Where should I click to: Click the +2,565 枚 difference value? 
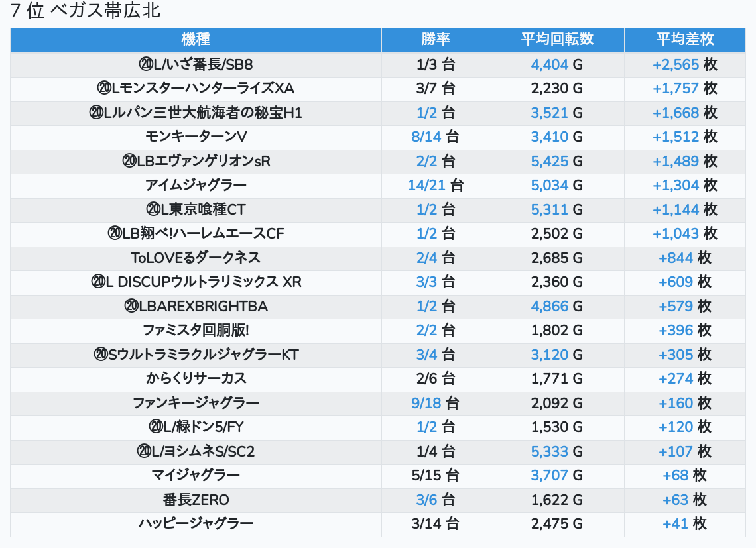[684, 64]
